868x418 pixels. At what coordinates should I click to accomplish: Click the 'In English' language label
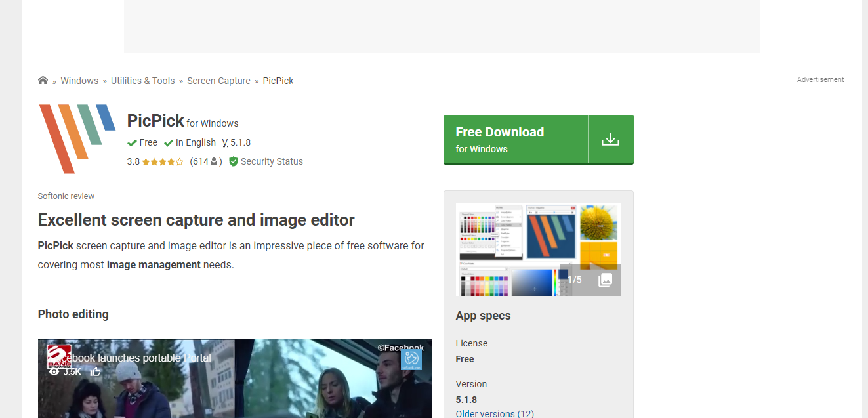click(190, 142)
